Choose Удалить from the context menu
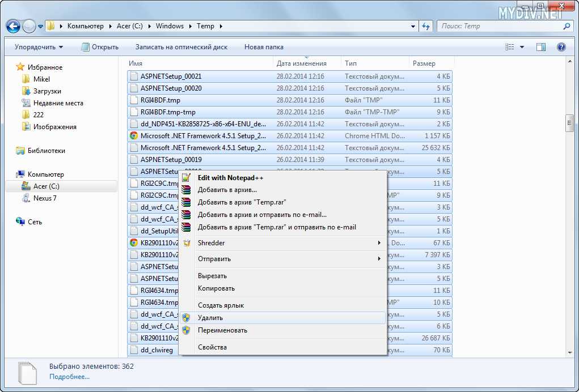Viewport: 579px width, 392px height. click(x=210, y=318)
